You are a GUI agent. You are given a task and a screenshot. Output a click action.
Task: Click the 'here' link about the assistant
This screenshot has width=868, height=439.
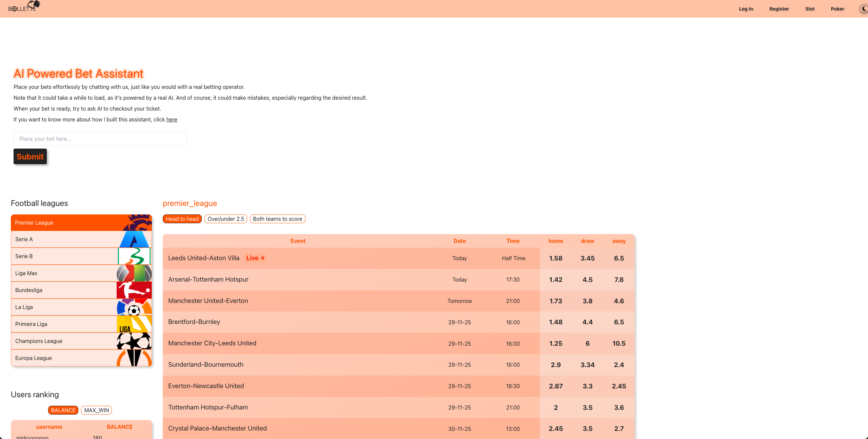pos(172,120)
